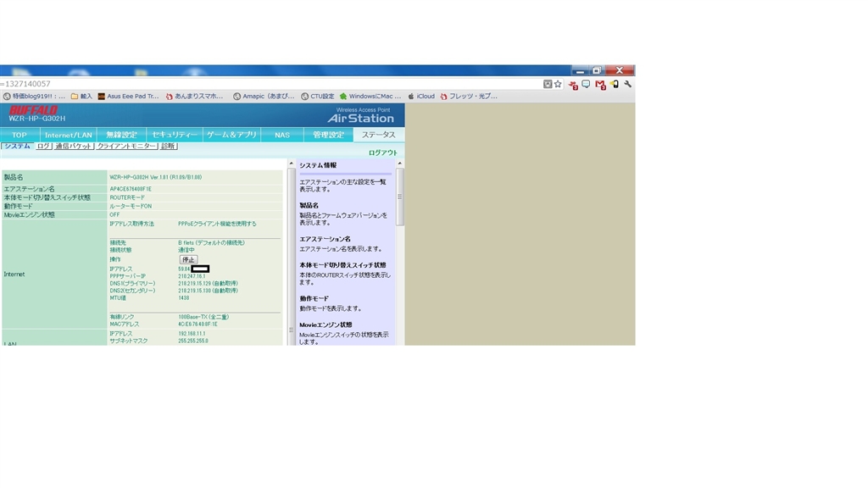The height and width of the screenshot is (488, 868).
Task: Open the iCloud bookmark
Action: coord(421,97)
